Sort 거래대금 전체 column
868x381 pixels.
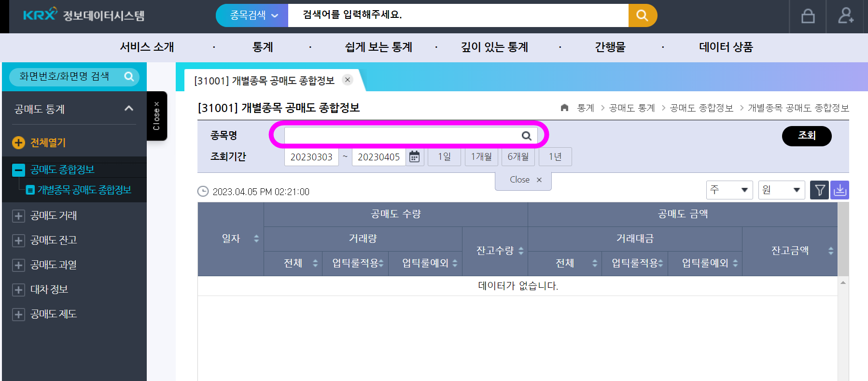point(595,263)
